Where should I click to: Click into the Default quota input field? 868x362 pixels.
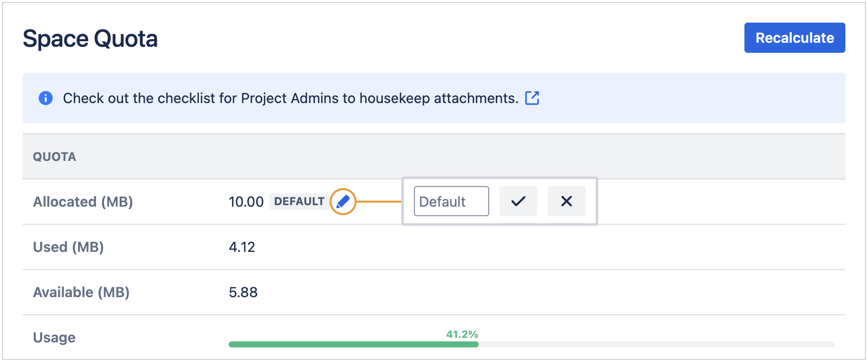click(451, 201)
